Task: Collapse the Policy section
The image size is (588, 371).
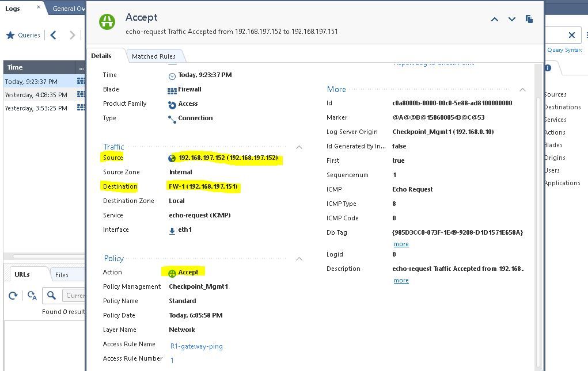Action: [x=299, y=259]
